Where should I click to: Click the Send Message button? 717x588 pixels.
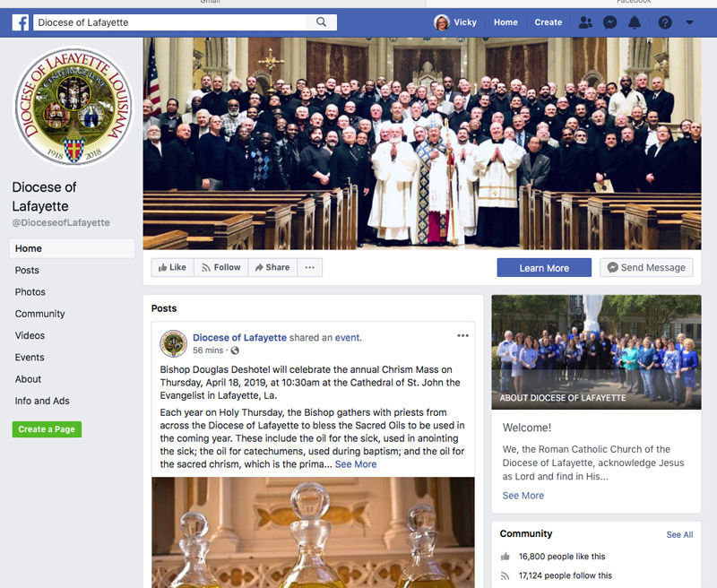click(x=646, y=267)
